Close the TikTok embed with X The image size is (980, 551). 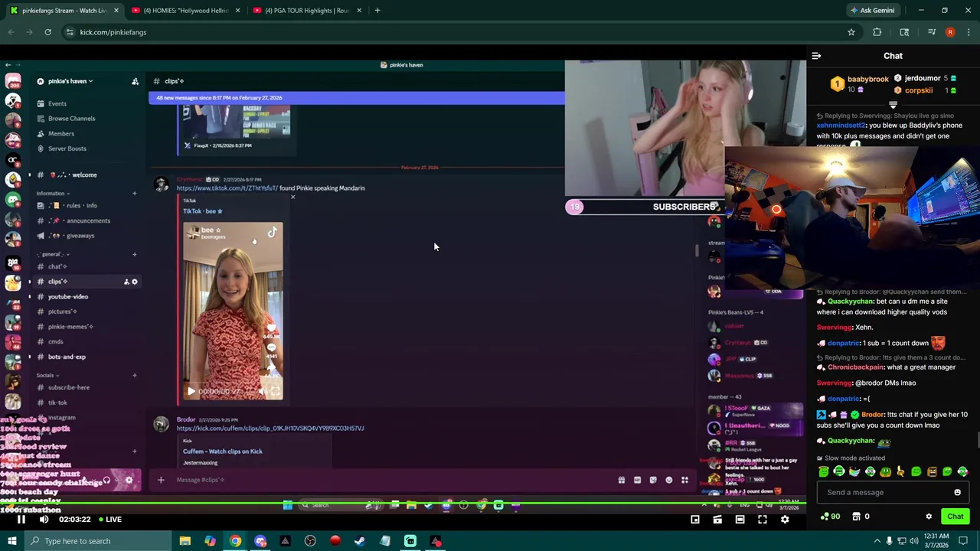pos(292,197)
